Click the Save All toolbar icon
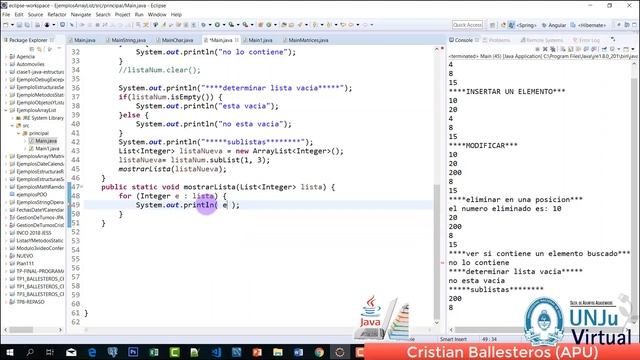 pos(27,25)
